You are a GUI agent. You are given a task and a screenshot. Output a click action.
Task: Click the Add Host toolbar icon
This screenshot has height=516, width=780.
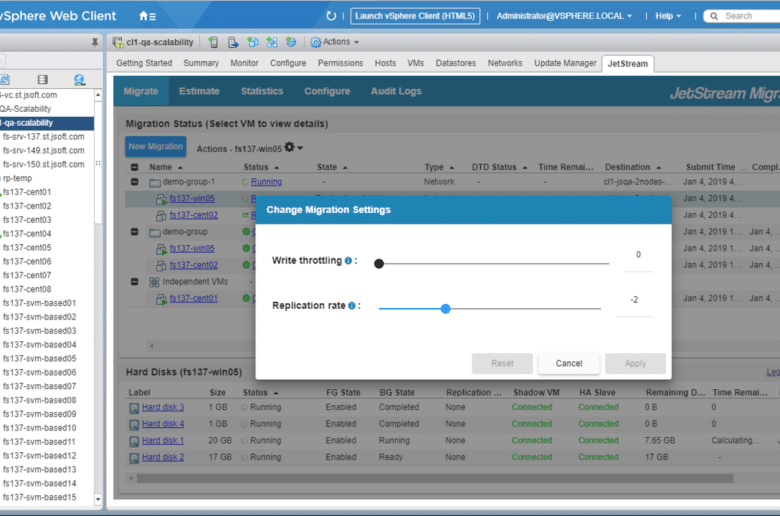coord(213,42)
